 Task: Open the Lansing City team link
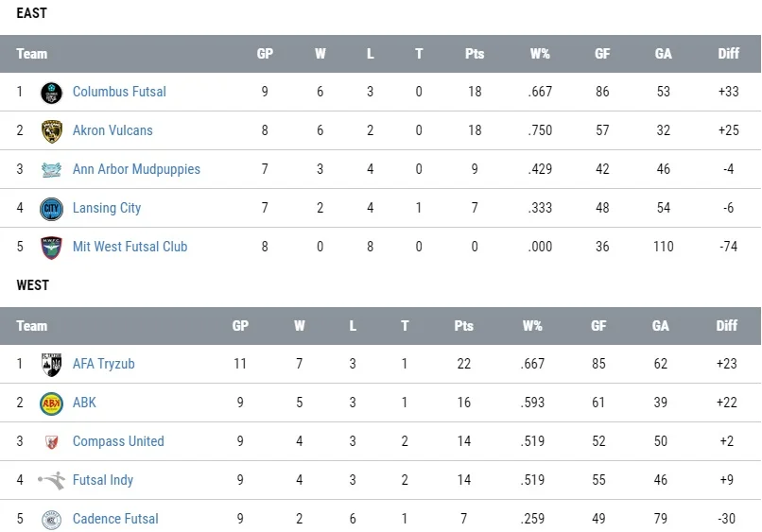[107, 209]
